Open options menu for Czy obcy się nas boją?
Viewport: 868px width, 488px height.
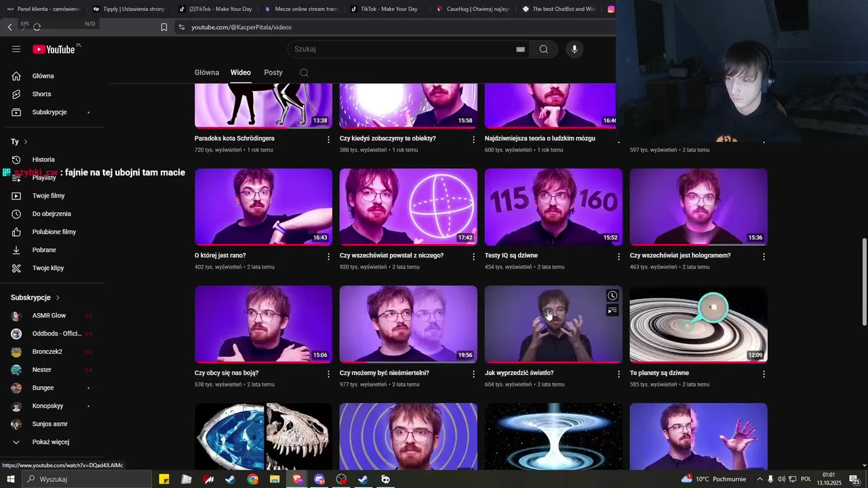pyautogui.click(x=329, y=374)
